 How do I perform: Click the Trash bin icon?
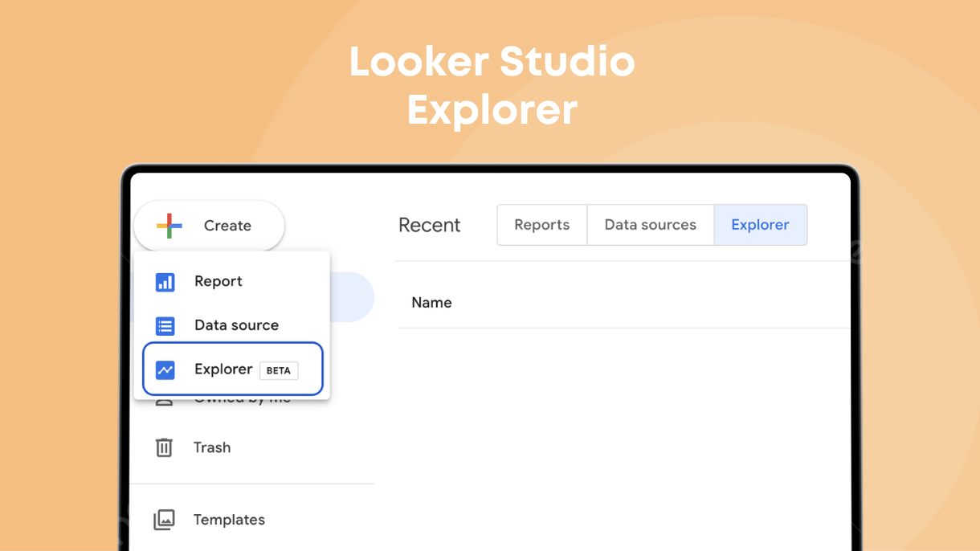(164, 447)
